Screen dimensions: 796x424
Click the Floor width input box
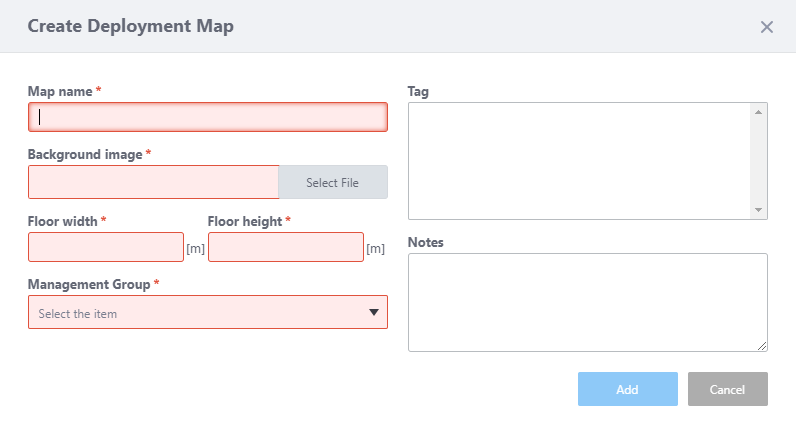(106, 247)
